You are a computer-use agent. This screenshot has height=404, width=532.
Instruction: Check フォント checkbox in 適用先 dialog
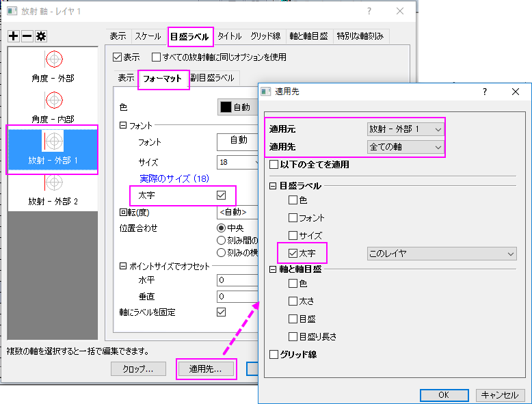[293, 218]
